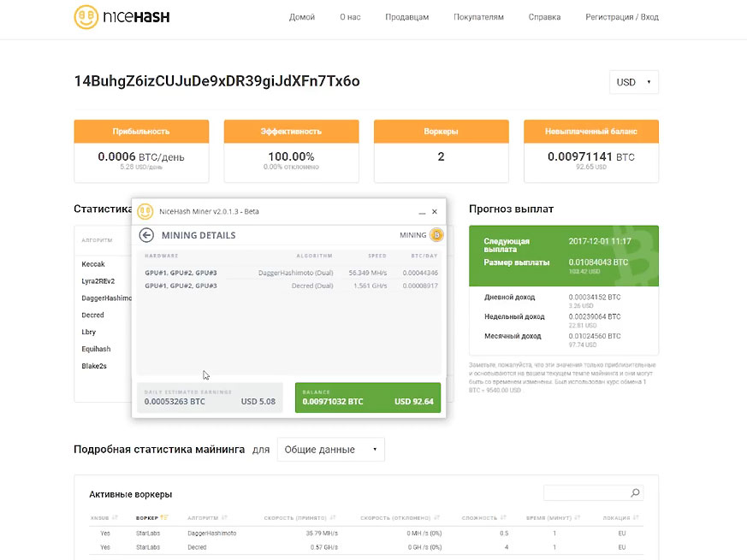Click StarLabs worker in DaggerHashimoto row
This screenshot has height=560, width=747.
pyautogui.click(x=148, y=533)
